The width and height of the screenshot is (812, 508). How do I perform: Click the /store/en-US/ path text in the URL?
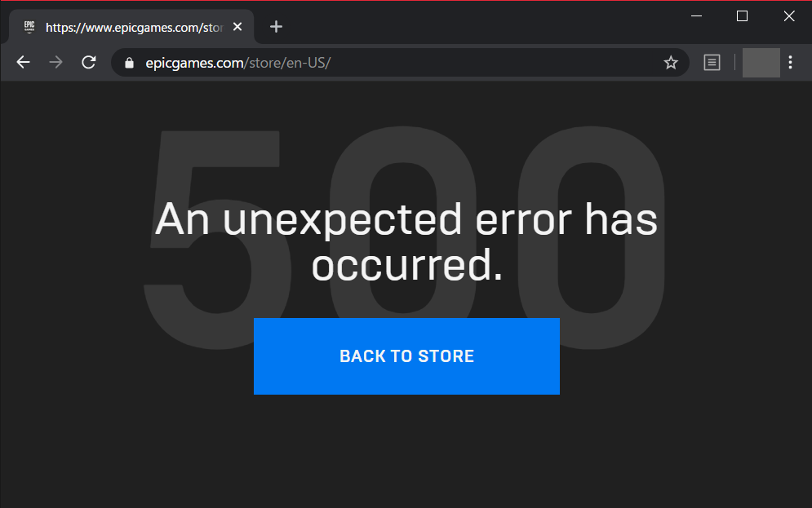pyautogui.click(x=287, y=63)
